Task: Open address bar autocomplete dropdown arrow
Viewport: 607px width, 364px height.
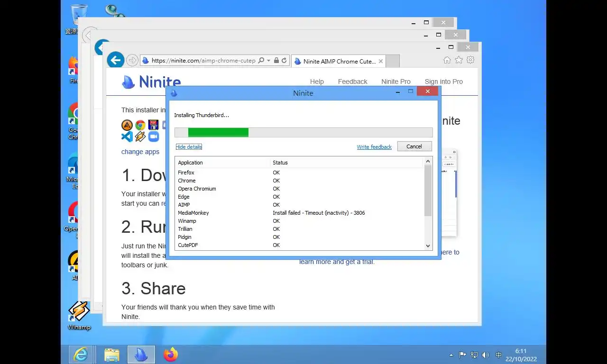Action: click(268, 60)
